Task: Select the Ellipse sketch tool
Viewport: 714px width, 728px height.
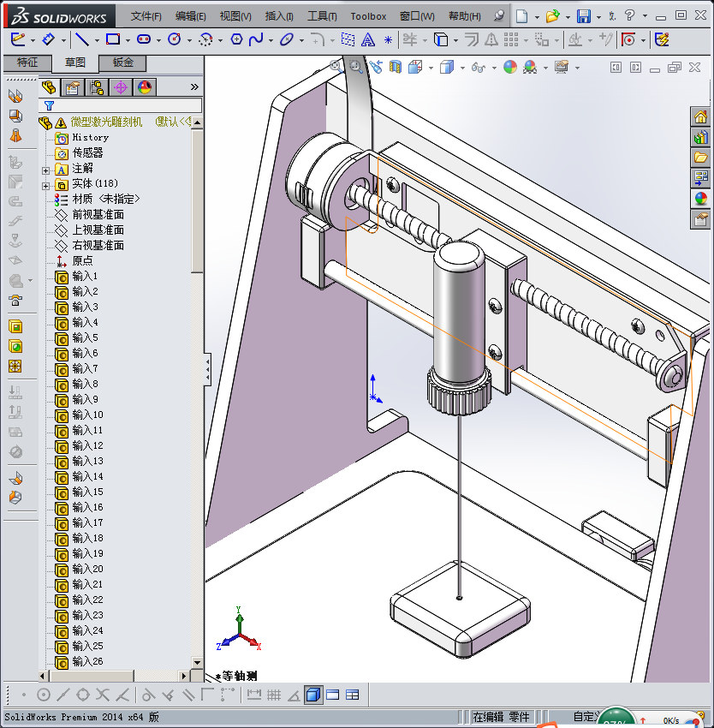Action: coord(287,40)
